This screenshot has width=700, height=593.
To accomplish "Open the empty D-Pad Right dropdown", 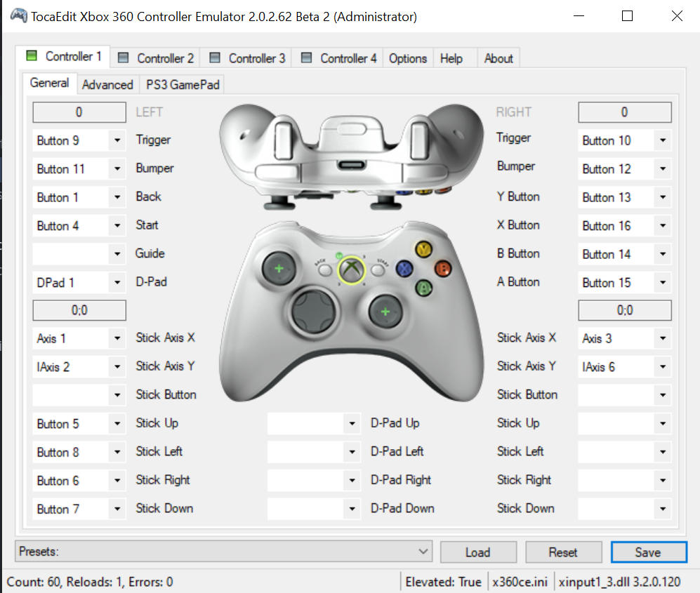I will coord(314,481).
